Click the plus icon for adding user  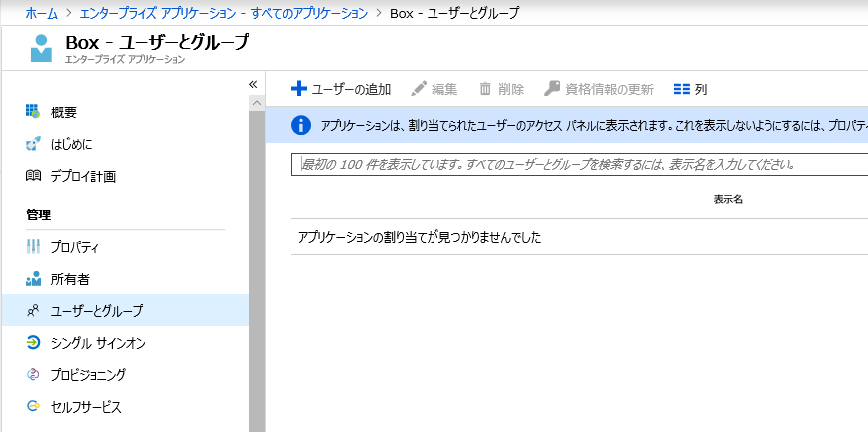(298, 89)
